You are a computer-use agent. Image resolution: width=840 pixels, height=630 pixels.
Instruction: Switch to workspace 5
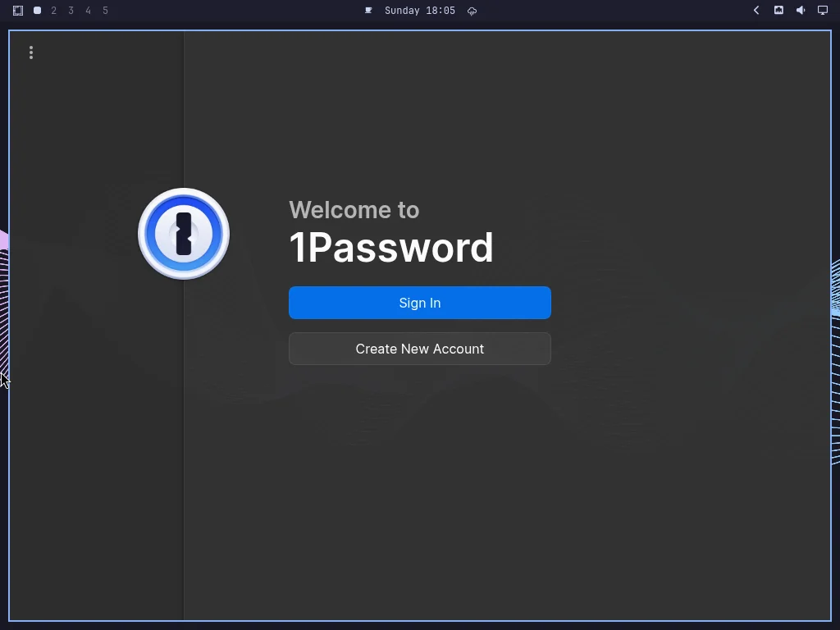(x=105, y=11)
